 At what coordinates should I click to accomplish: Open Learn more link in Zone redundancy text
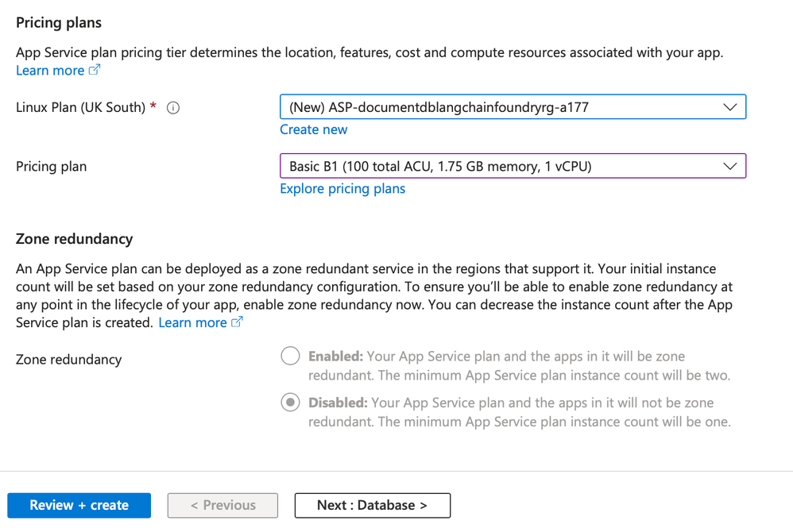(192, 322)
